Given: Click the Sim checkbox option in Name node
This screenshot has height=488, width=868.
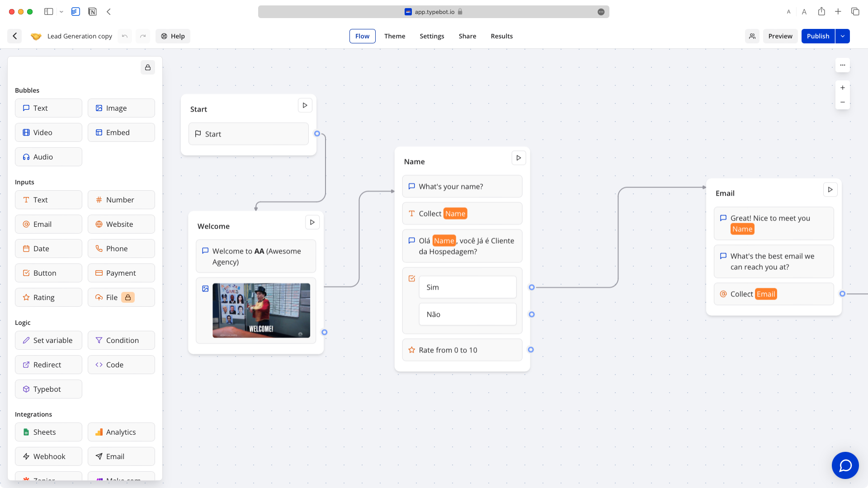Looking at the screenshot, I should click(x=468, y=286).
